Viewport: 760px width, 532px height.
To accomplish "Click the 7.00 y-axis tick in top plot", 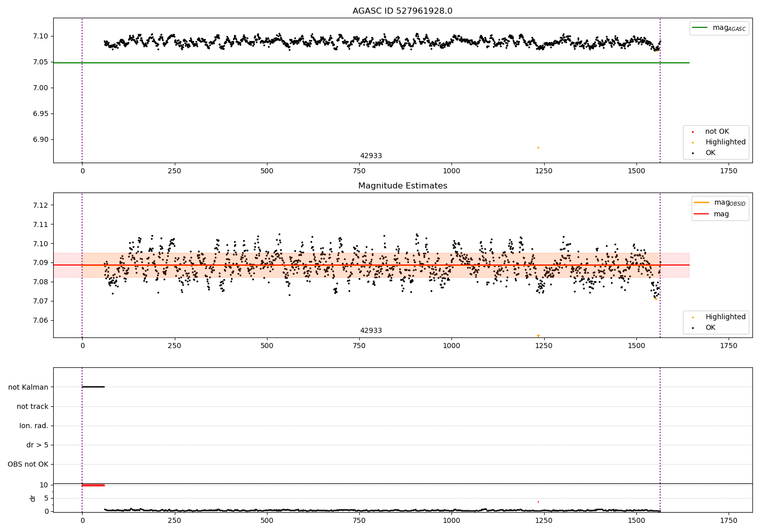I will [x=41, y=88].
